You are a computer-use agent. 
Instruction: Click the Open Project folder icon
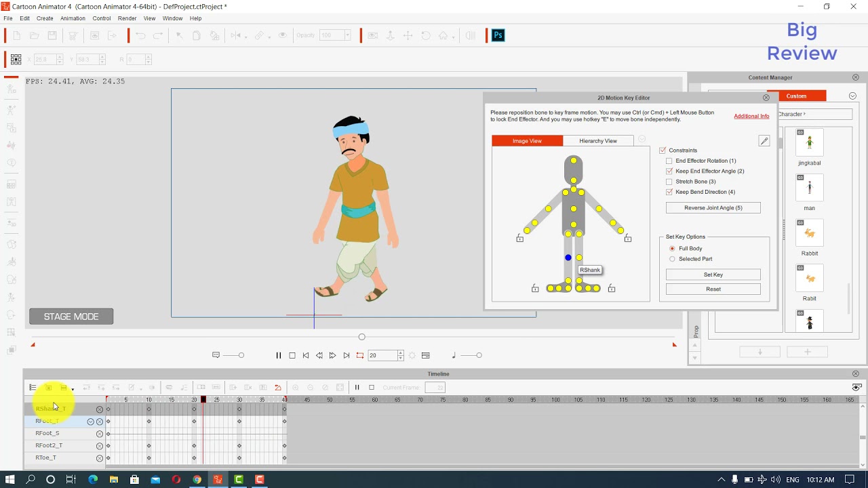pyautogui.click(x=35, y=35)
